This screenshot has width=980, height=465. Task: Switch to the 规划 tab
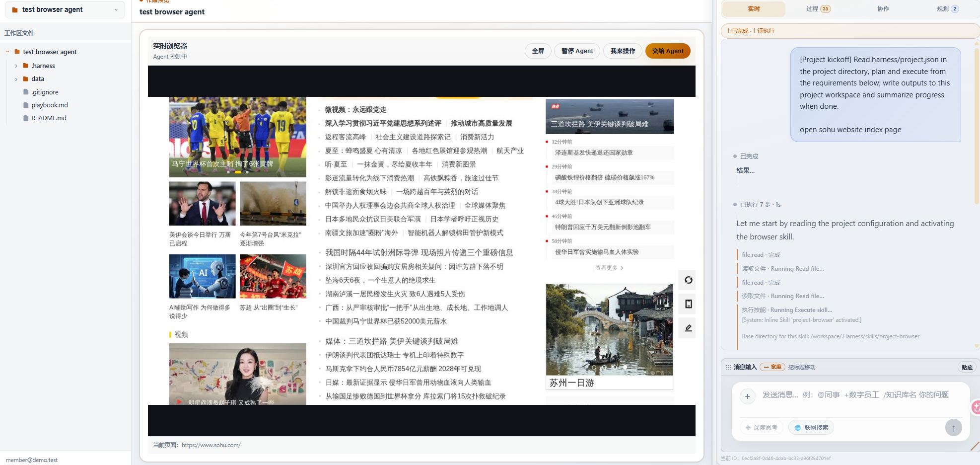coord(947,9)
